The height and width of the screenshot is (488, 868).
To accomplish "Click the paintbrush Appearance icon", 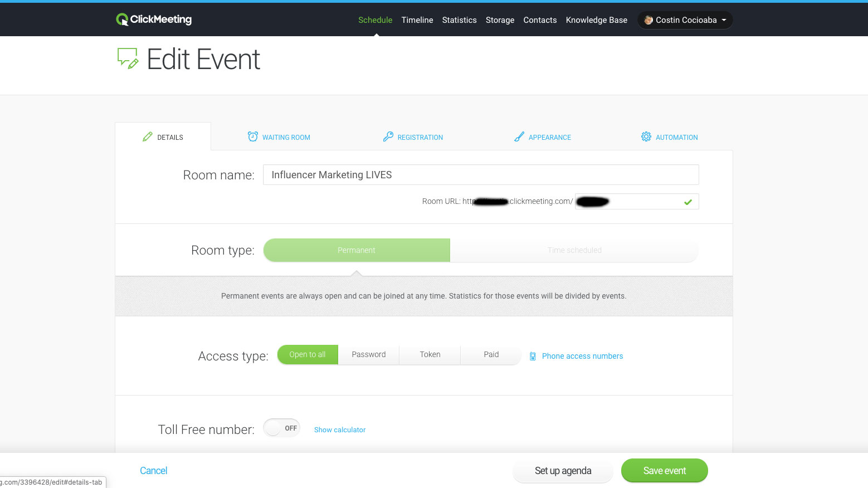I will click(519, 137).
